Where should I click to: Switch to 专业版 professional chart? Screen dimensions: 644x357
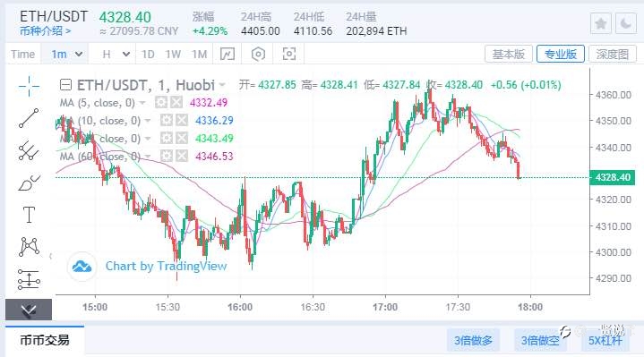[561, 55]
